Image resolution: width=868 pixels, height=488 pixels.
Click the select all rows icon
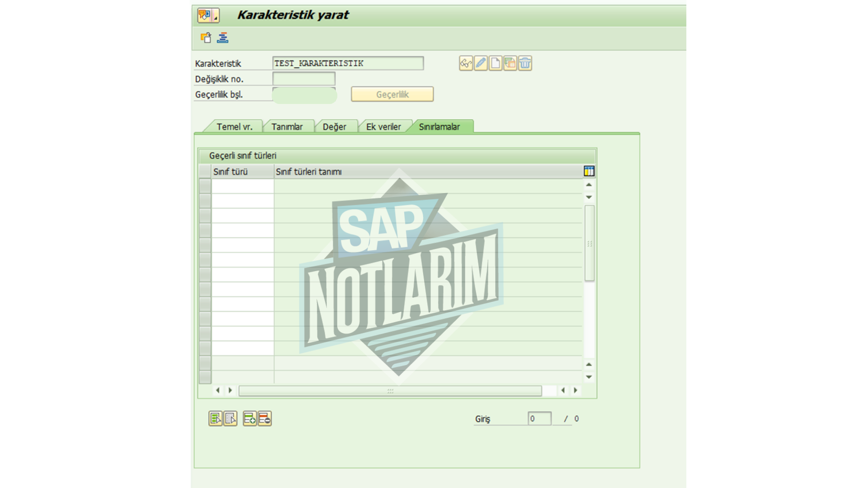(x=215, y=419)
